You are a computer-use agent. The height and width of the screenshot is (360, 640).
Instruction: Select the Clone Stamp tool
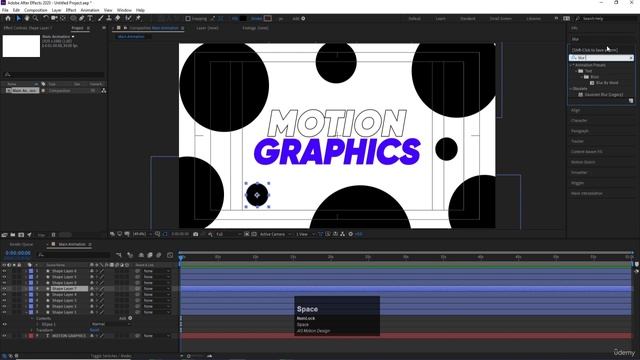click(x=109, y=18)
